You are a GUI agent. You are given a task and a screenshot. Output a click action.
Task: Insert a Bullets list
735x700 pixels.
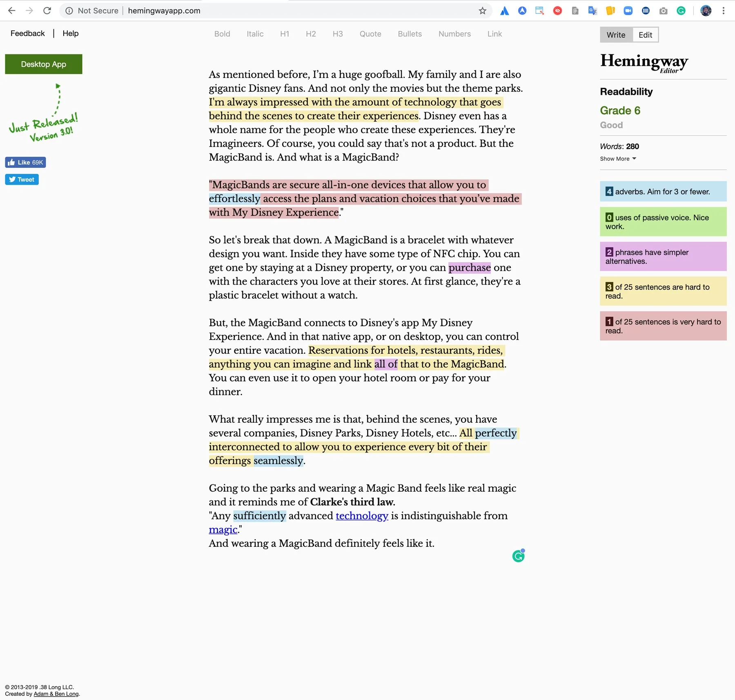410,34
